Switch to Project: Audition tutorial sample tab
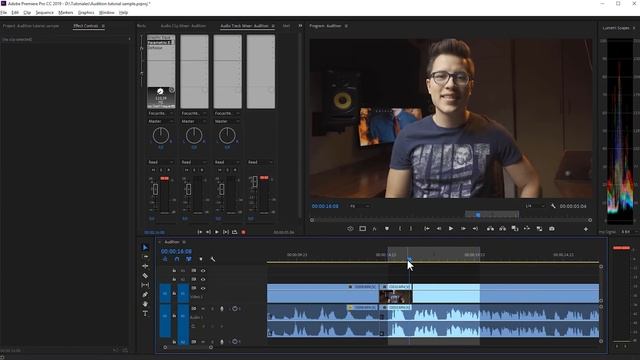Viewport: 640px width, 360px height. point(31,26)
